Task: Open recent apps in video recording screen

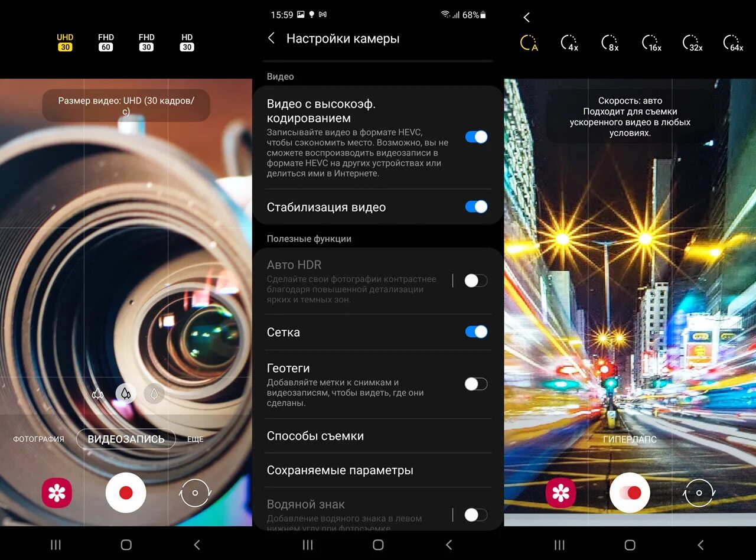Action: point(56,545)
